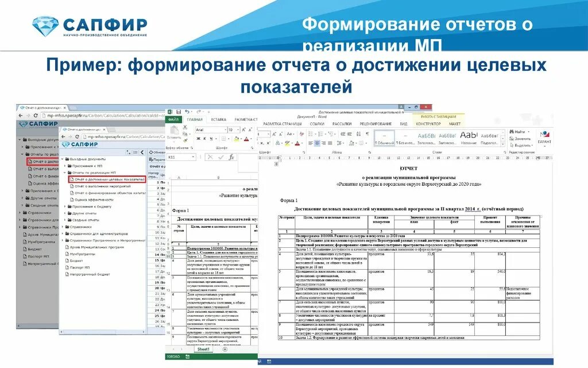588x368 pixels.
Task: Select Отчёт о выполнении мероприятий in front browser
Action: tap(100, 186)
